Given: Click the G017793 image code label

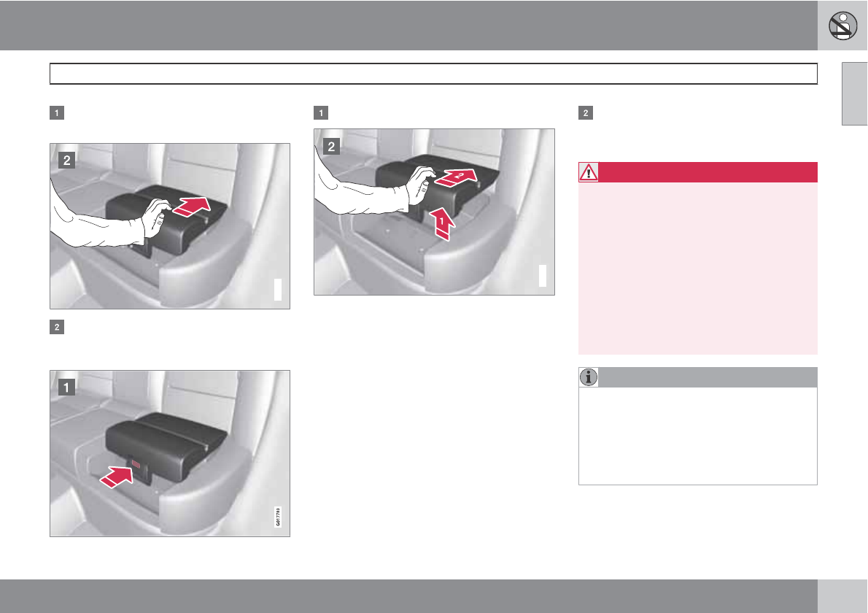Looking at the screenshot, I should (278, 517).
